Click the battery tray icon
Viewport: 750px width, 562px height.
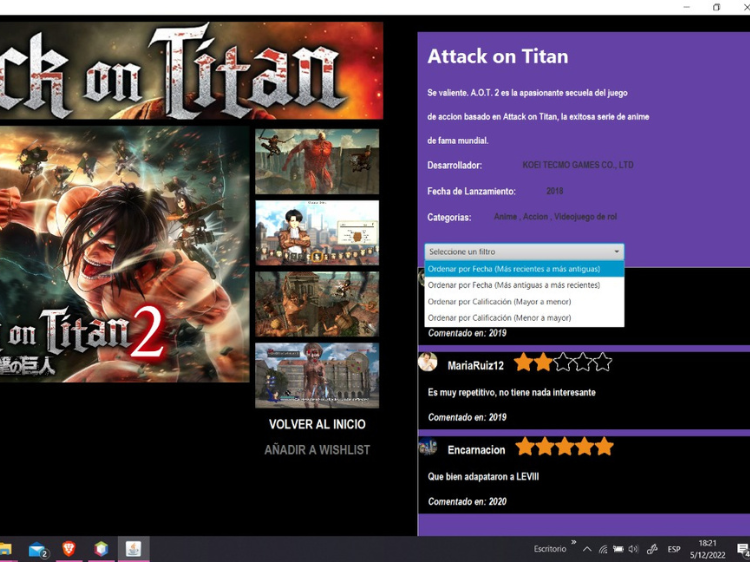point(618,550)
